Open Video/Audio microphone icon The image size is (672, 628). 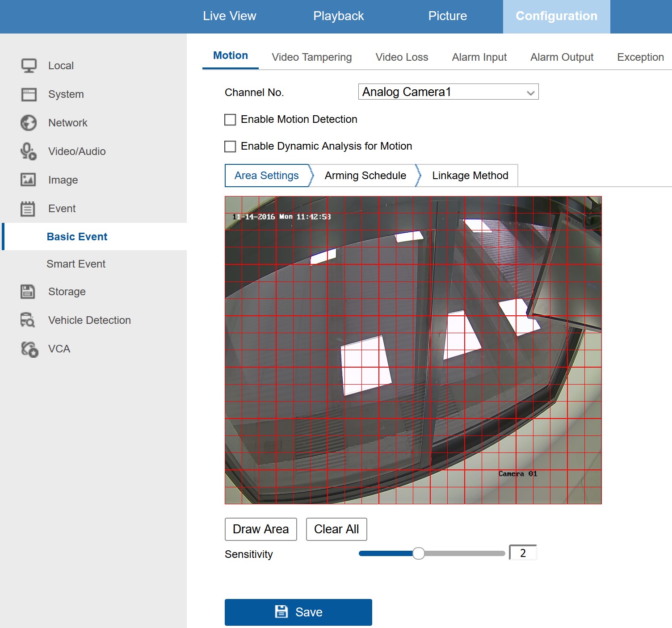click(x=29, y=151)
